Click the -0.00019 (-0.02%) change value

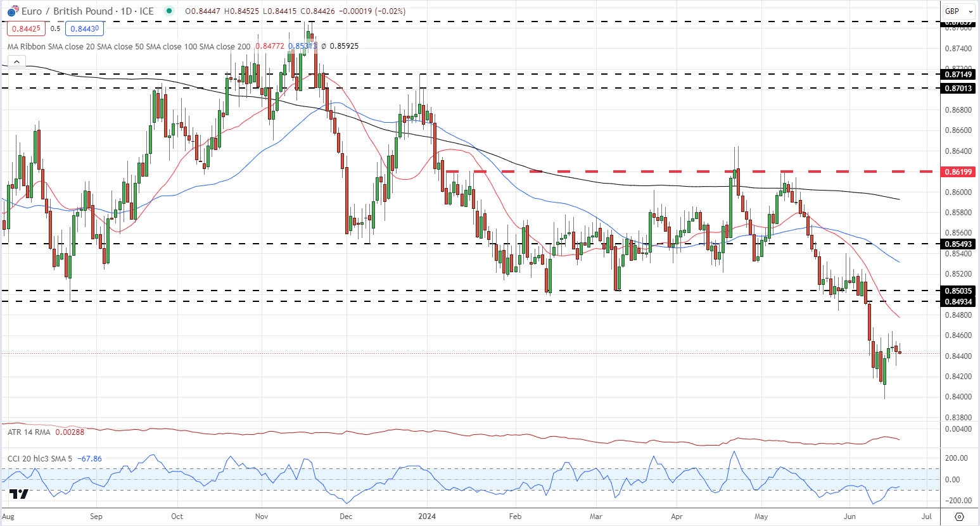pyautogui.click(x=371, y=11)
